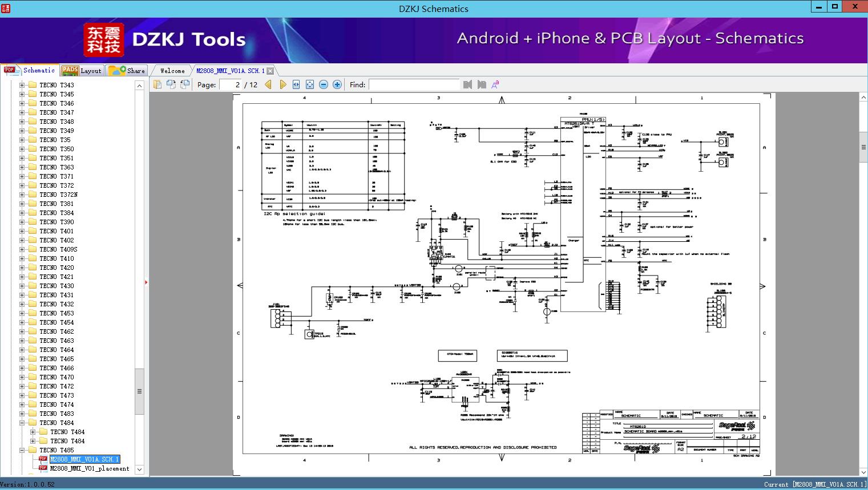Image resolution: width=868 pixels, height=490 pixels.
Task: Select TECNO T363 in the tree
Action: (56, 167)
